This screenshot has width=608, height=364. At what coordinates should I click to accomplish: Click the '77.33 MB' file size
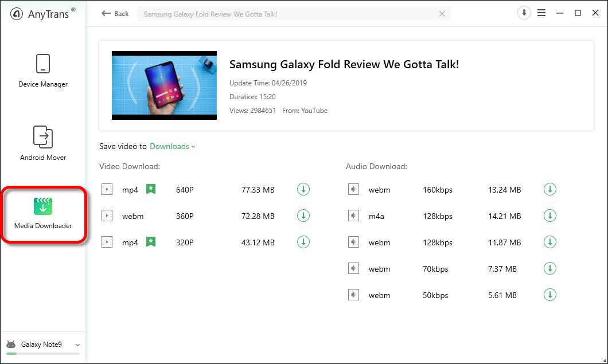258,190
